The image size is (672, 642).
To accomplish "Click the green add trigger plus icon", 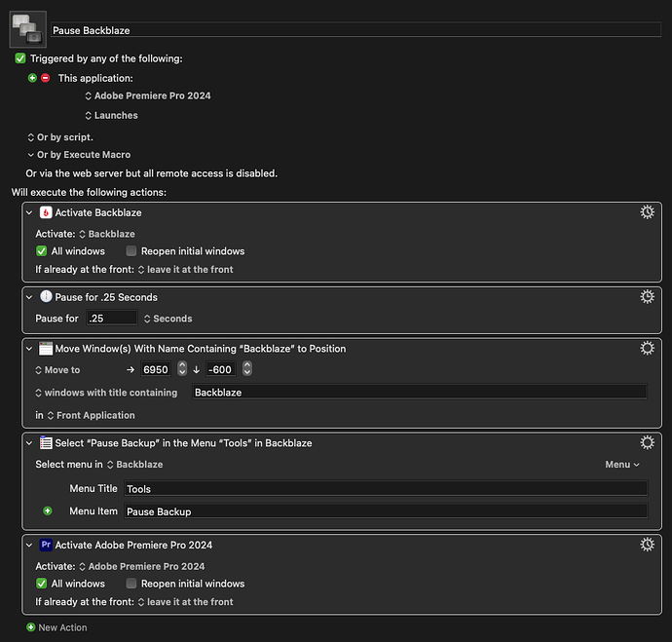I will coord(32,78).
